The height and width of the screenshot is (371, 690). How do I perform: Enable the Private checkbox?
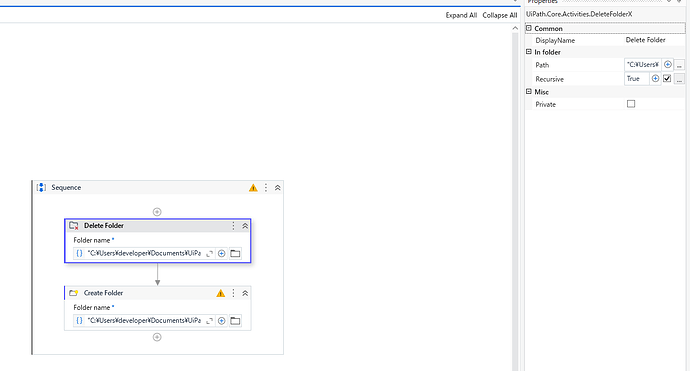[631, 104]
